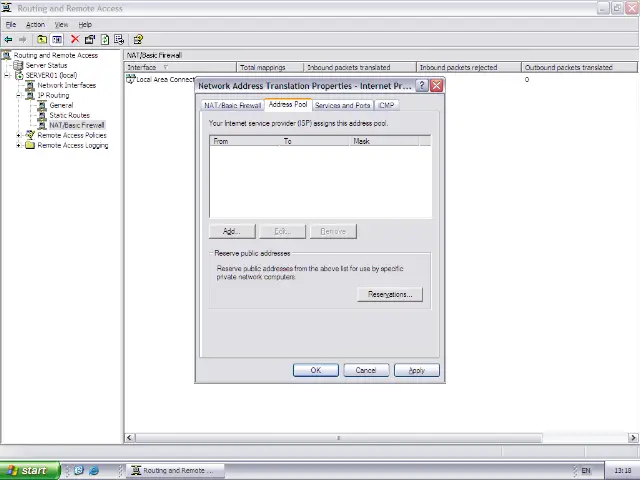This screenshot has height=480, width=640.
Task: Click the Network Interfaces tree icon
Action: (x=30, y=85)
